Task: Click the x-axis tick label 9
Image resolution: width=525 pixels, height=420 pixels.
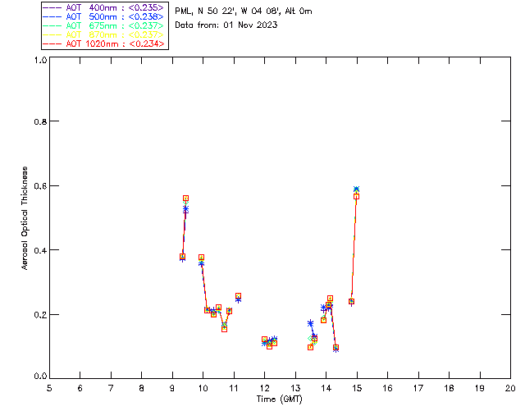Action: click(x=172, y=388)
